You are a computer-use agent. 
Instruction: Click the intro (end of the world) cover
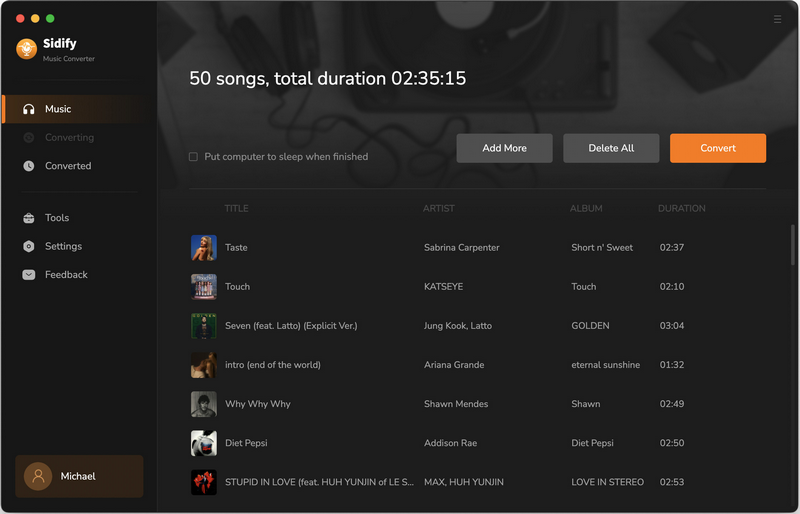pos(204,365)
